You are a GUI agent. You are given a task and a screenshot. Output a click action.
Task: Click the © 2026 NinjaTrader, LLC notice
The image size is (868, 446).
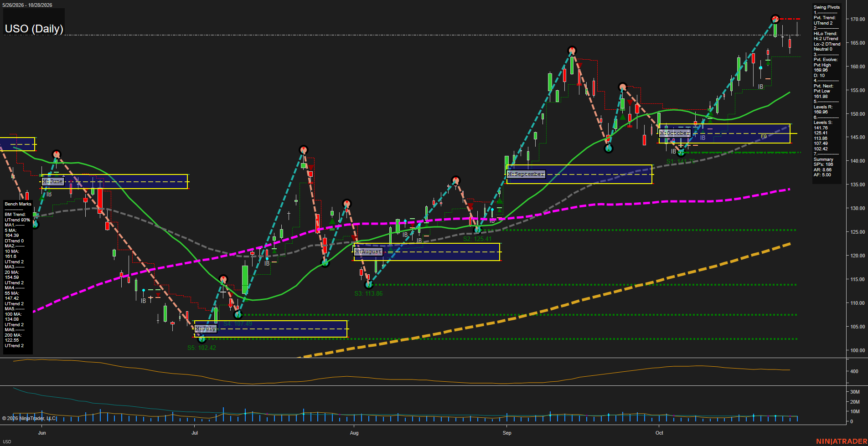click(29, 418)
